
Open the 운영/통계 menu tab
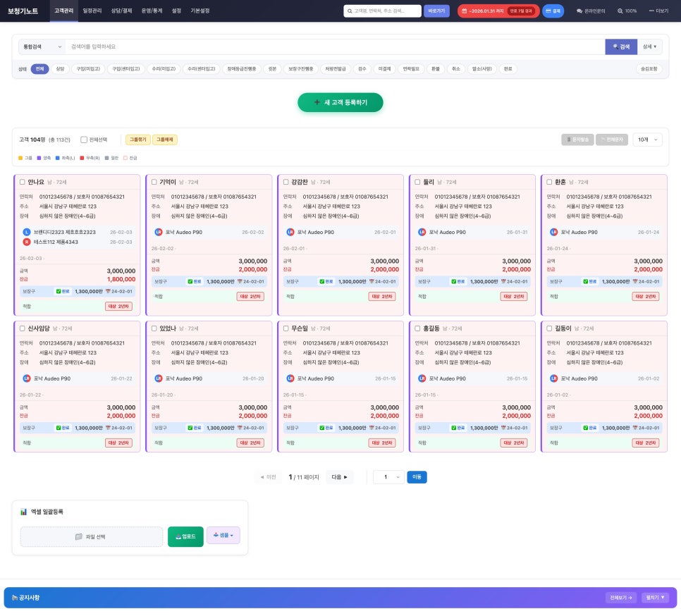pyautogui.click(x=152, y=11)
